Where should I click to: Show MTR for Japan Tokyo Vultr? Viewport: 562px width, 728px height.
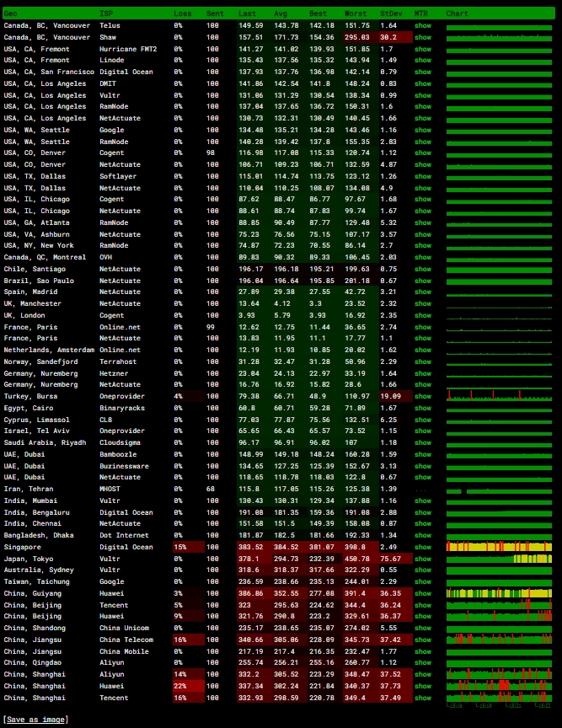pyautogui.click(x=423, y=559)
